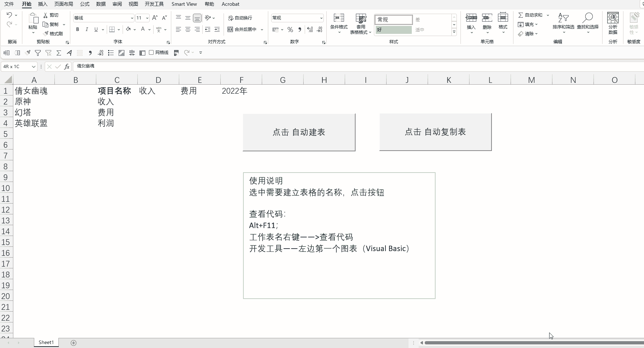Open the font size dropdown showing 11
644x348 pixels.
[x=147, y=18]
